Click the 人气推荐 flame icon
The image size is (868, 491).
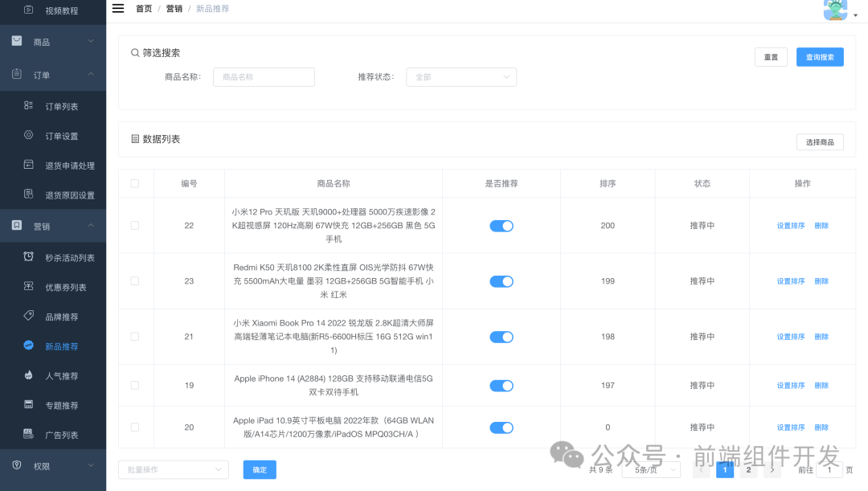(29, 374)
